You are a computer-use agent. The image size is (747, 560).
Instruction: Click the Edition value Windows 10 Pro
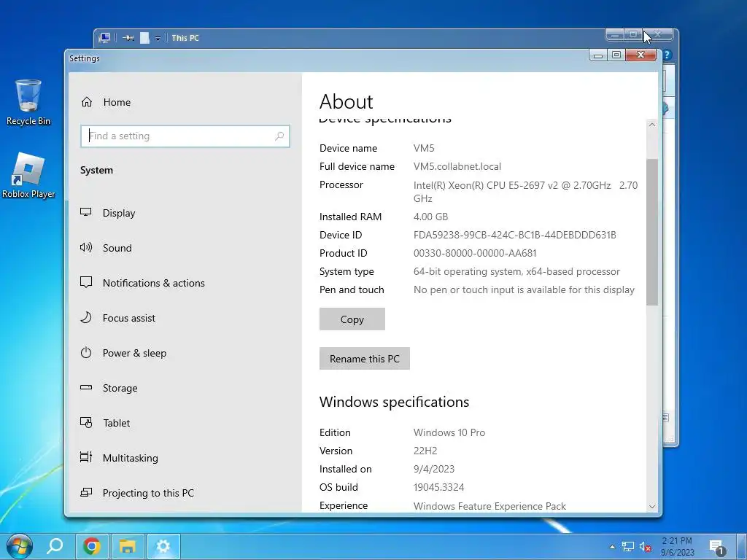(x=449, y=432)
